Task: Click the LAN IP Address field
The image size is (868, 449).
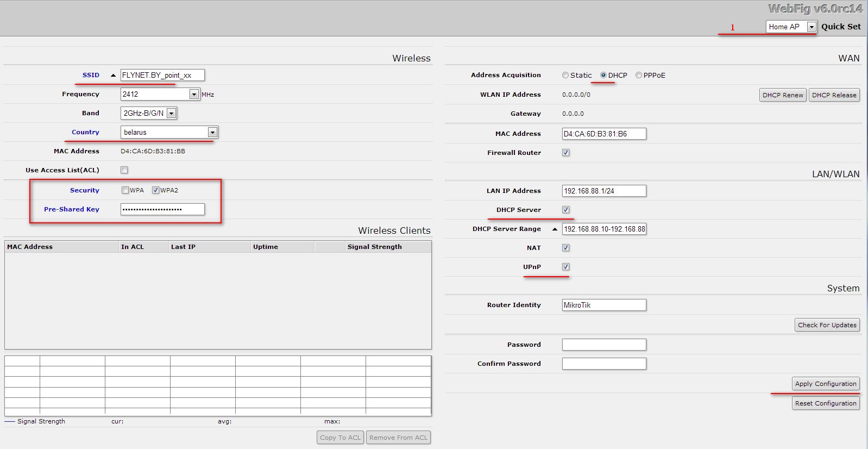Action: coord(604,191)
